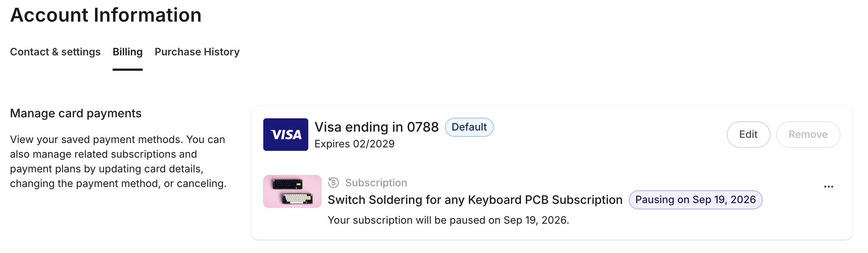The height and width of the screenshot is (253, 868).
Task: Open the keyboard PCB product thumbnail
Action: tap(292, 191)
